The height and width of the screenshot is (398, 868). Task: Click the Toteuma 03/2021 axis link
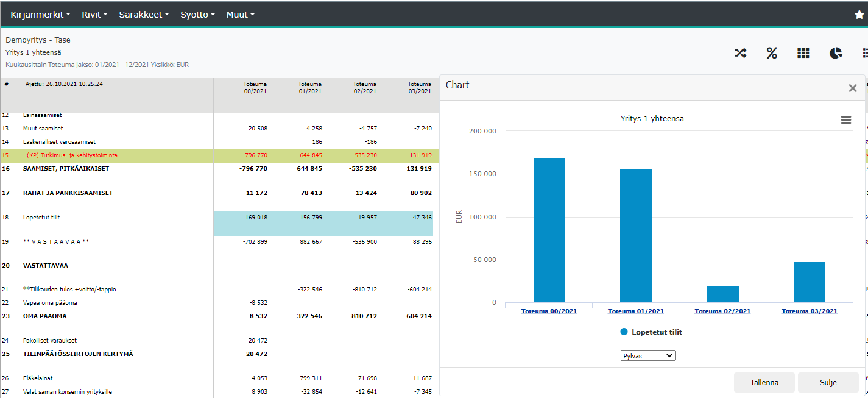point(809,311)
